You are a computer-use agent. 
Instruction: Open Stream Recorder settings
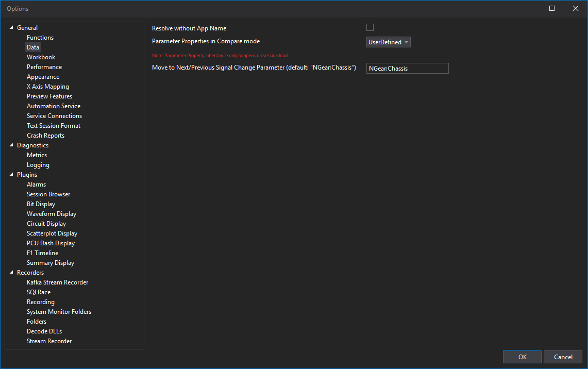click(49, 341)
